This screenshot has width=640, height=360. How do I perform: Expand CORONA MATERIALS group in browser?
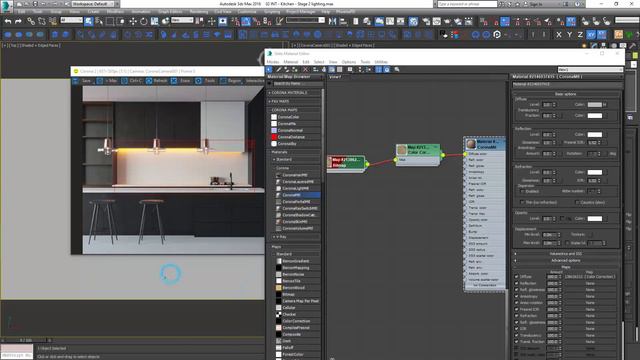click(x=294, y=93)
